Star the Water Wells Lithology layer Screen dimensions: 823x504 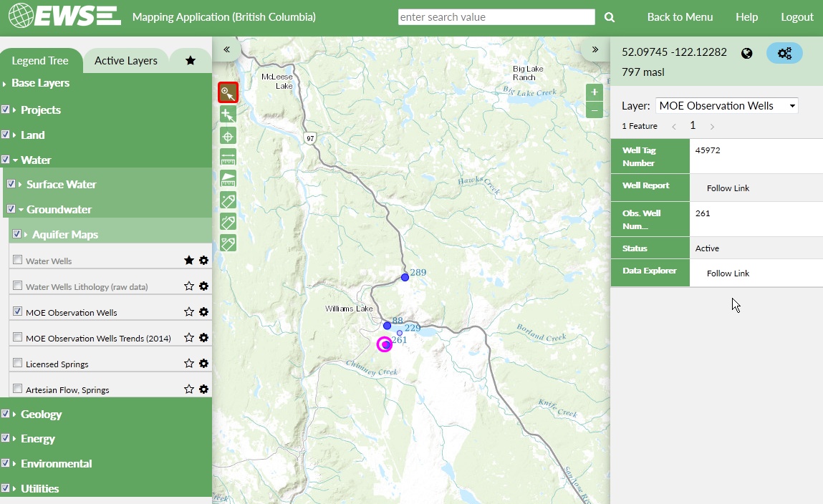(189, 286)
